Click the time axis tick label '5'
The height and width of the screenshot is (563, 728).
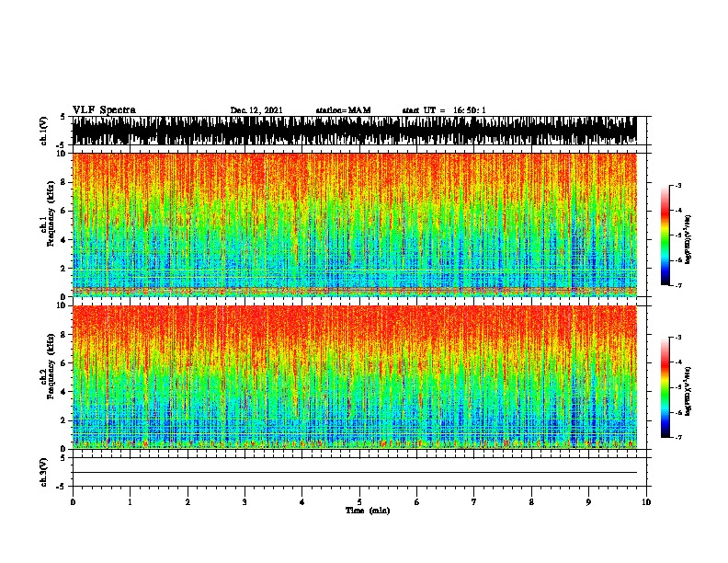359,502
